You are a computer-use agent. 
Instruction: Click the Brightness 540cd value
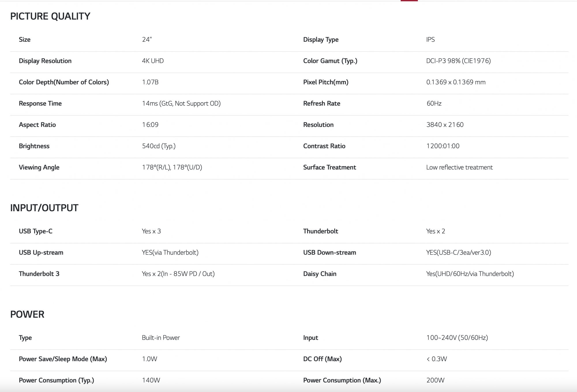point(158,146)
